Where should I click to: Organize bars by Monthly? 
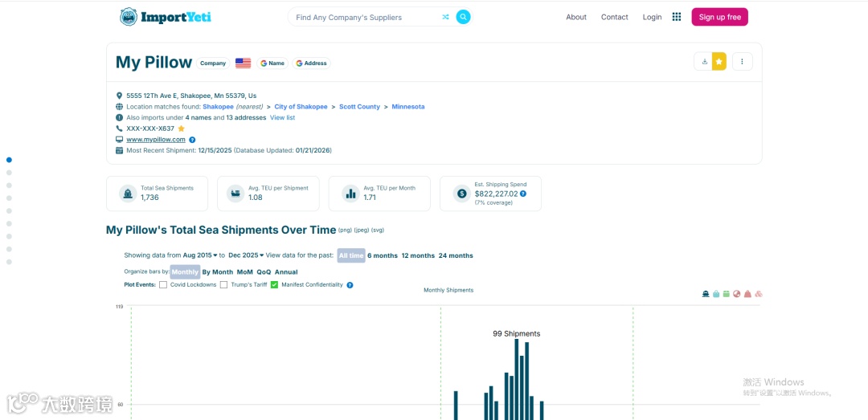click(x=185, y=271)
